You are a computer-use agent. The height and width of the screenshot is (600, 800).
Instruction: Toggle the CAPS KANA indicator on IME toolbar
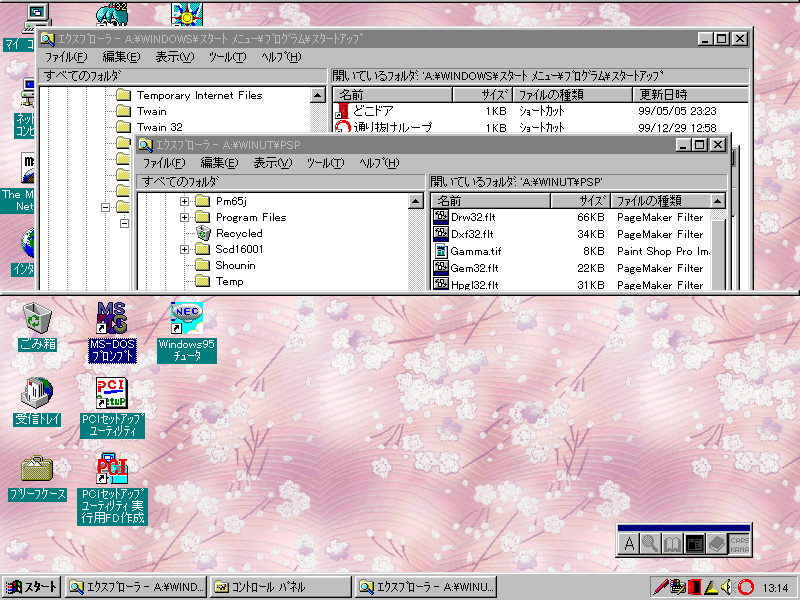[x=739, y=544]
